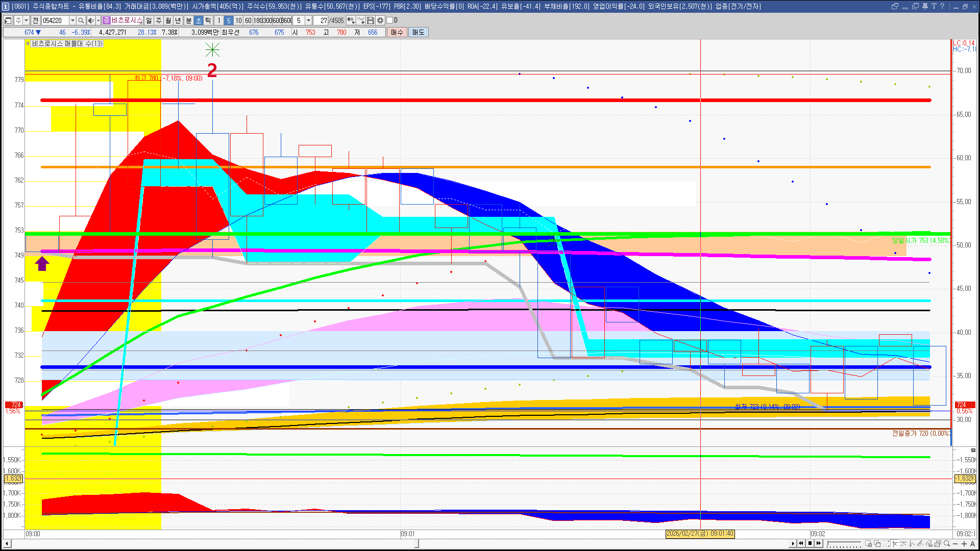This screenshot has width=980, height=551.
Task: Stop the chart replay
Action: (x=810, y=543)
